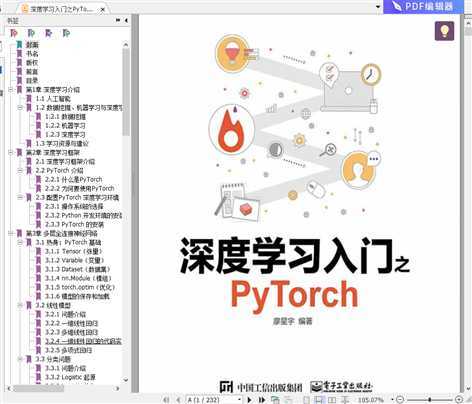Open bookmark 3.3.2 Logistic 起源

tap(70, 377)
